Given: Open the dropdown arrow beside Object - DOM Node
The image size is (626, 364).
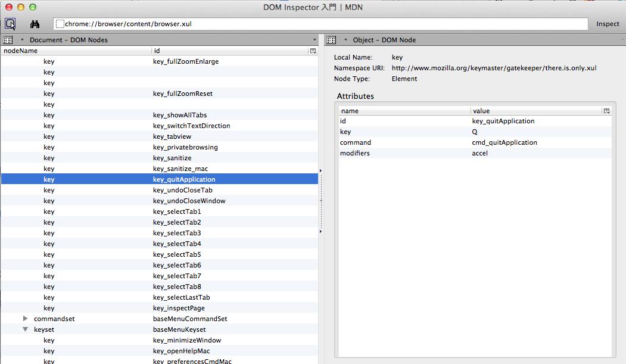Looking at the screenshot, I should 345,40.
